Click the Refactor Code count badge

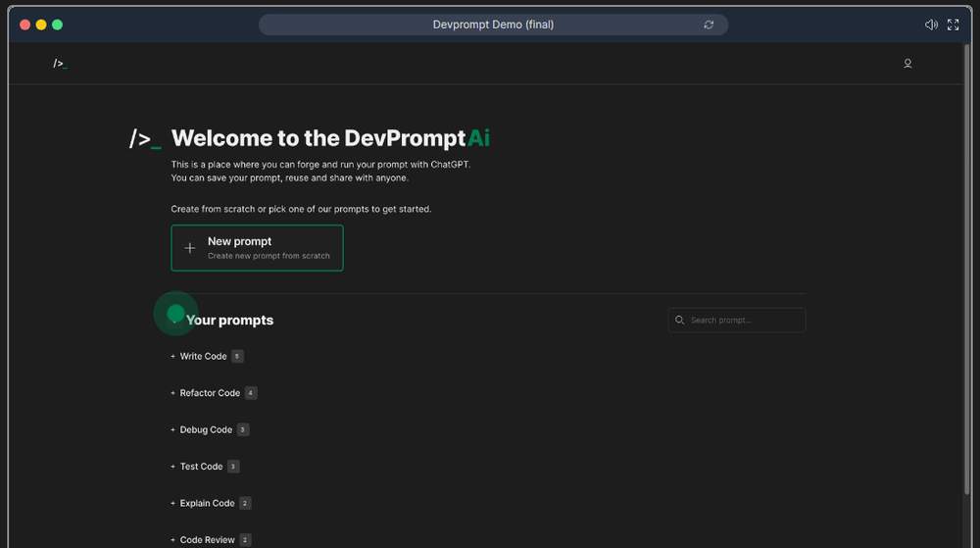[251, 393]
